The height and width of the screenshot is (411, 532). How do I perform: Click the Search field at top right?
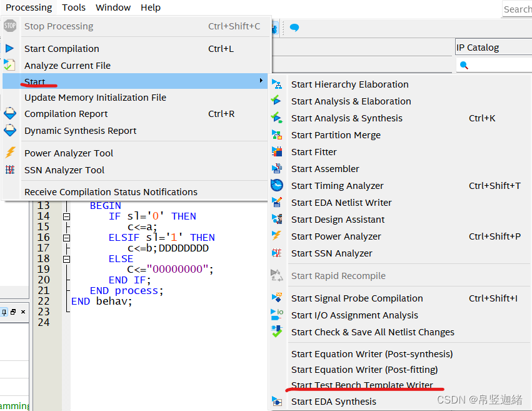click(x=518, y=9)
